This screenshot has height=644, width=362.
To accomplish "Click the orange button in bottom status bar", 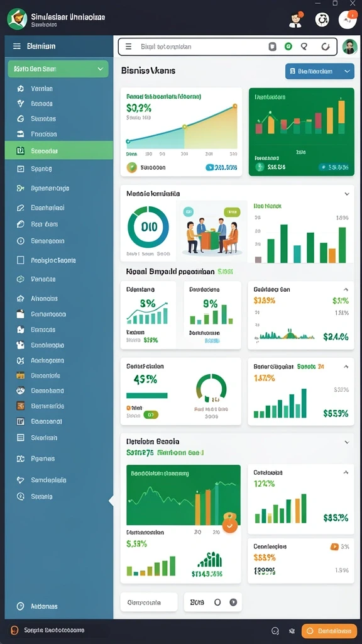I will (x=329, y=631).
